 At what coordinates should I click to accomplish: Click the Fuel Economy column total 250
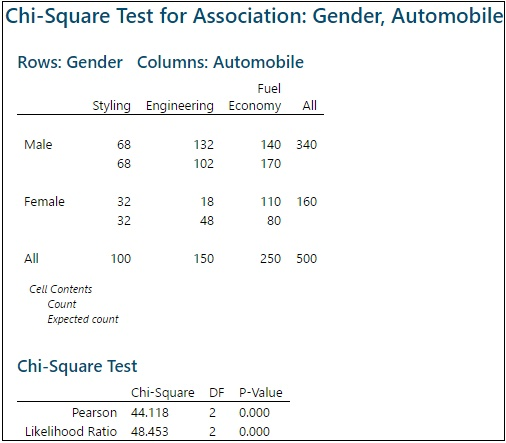click(x=271, y=259)
